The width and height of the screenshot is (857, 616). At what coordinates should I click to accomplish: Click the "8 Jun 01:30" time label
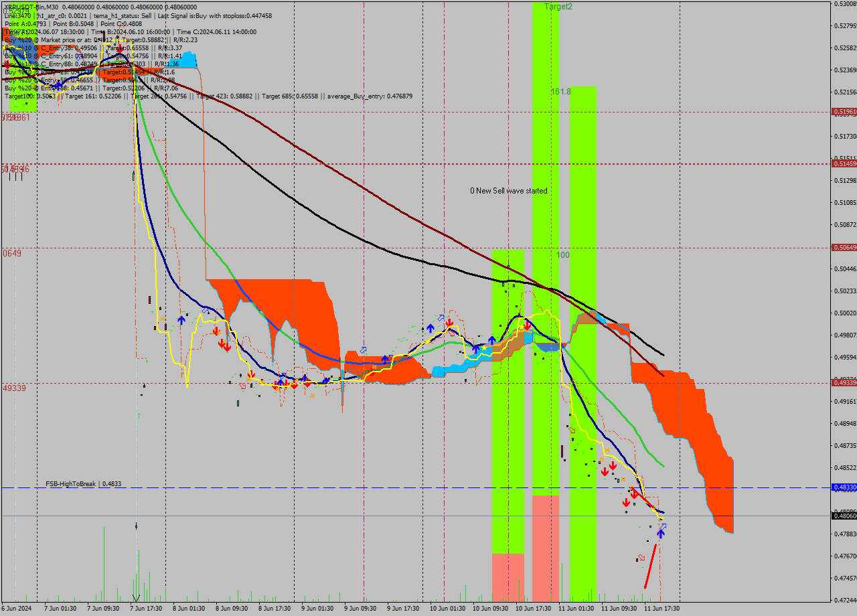click(x=189, y=609)
